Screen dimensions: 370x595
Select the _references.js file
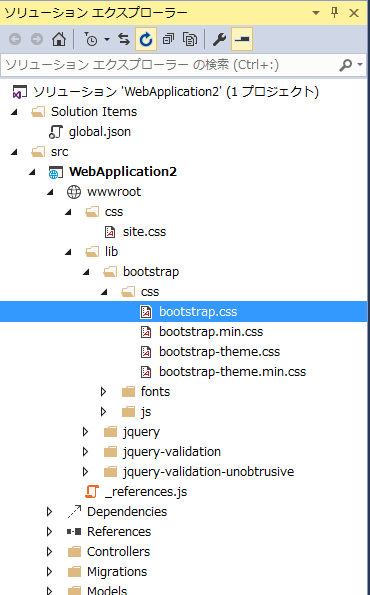point(146,492)
